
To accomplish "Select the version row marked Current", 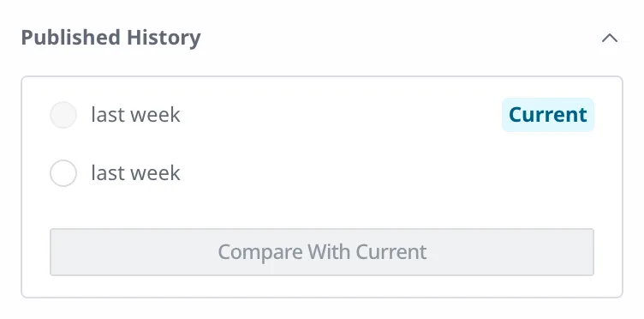I will (322, 115).
